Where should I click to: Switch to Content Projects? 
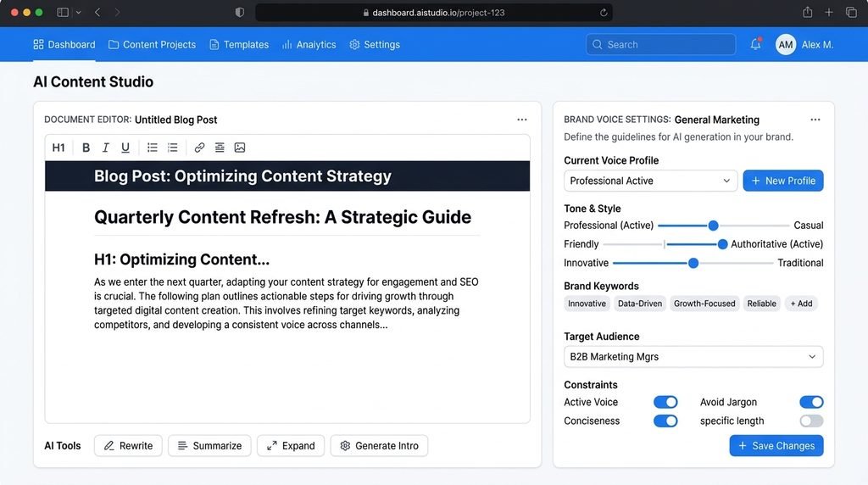click(153, 44)
